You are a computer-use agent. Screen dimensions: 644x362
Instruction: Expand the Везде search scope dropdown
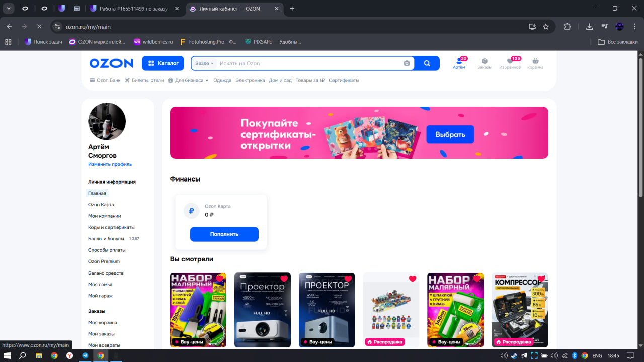204,63
